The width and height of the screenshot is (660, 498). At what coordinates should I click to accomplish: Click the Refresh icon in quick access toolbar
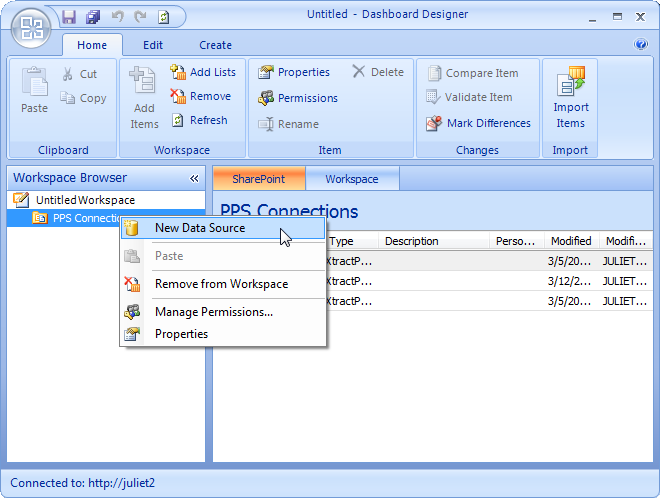(163, 17)
